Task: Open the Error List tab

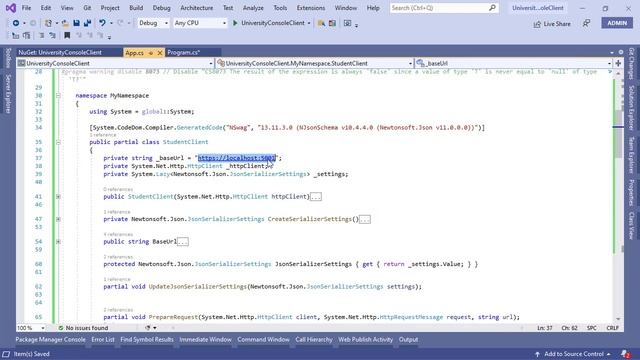Action: pyautogui.click(x=103, y=340)
